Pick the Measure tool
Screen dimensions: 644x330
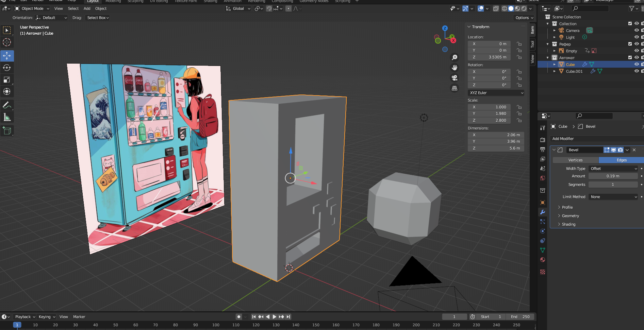pyautogui.click(x=7, y=118)
